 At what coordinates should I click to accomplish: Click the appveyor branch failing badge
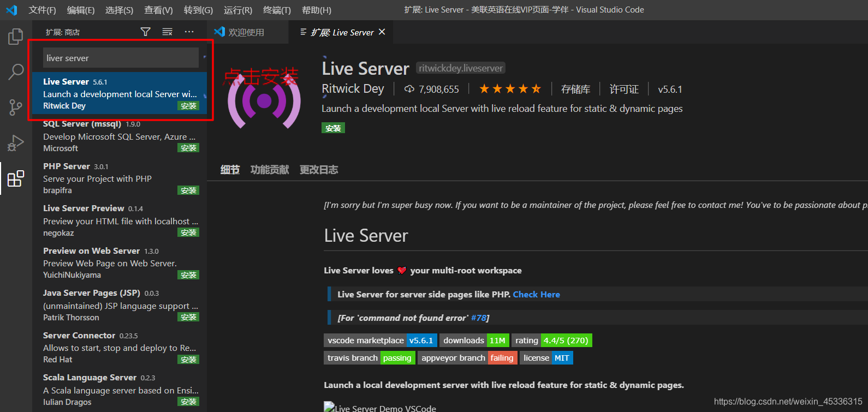(x=467, y=358)
